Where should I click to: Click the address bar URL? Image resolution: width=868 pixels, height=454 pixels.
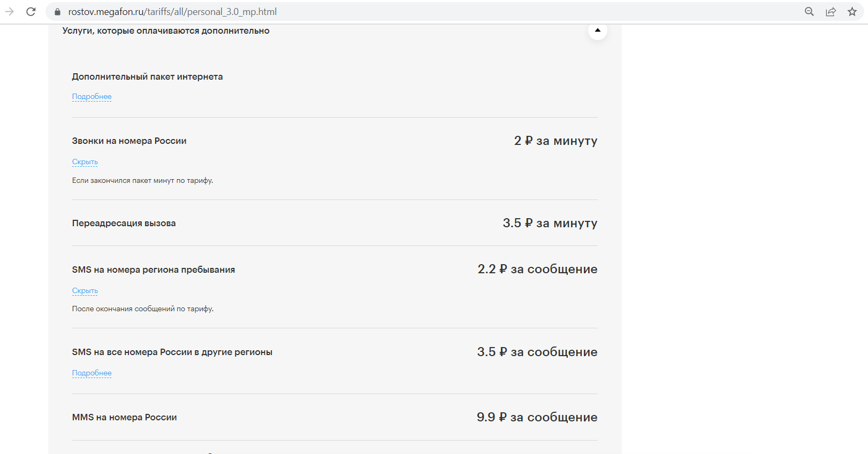[x=172, y=12]
